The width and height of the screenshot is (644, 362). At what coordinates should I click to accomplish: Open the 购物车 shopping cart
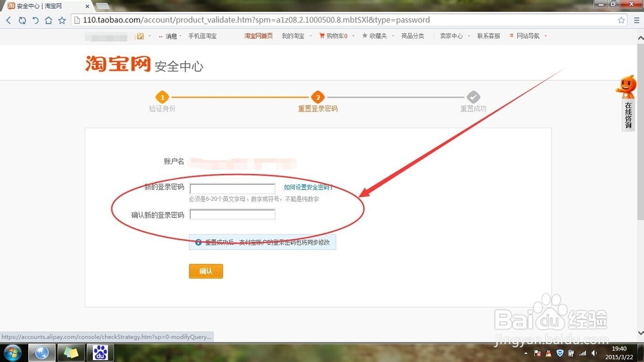pos(336,36)
